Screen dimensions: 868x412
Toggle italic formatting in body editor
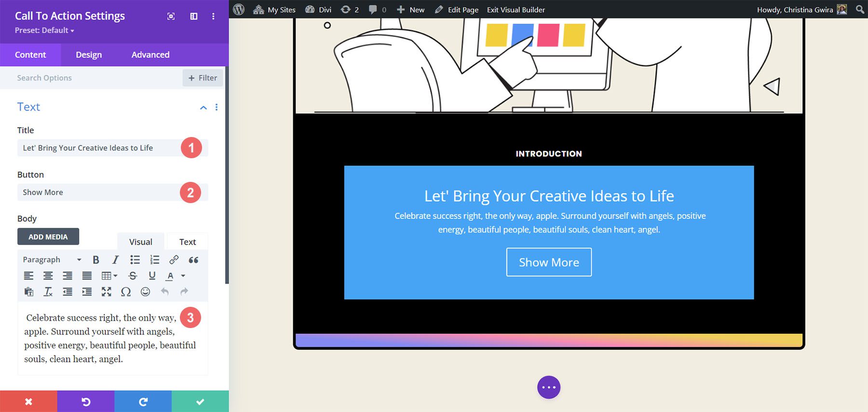click(x=115, y=260)
